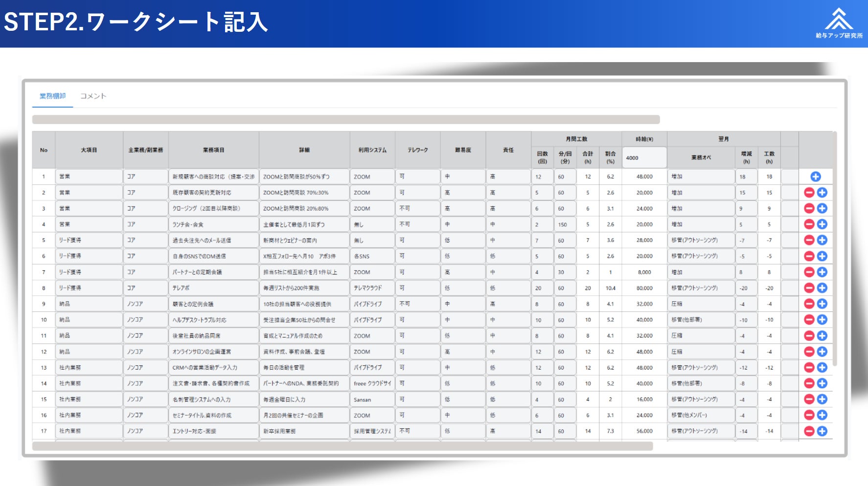Open the 難易度 cell in row 1 showing 中

coord(463,177)
